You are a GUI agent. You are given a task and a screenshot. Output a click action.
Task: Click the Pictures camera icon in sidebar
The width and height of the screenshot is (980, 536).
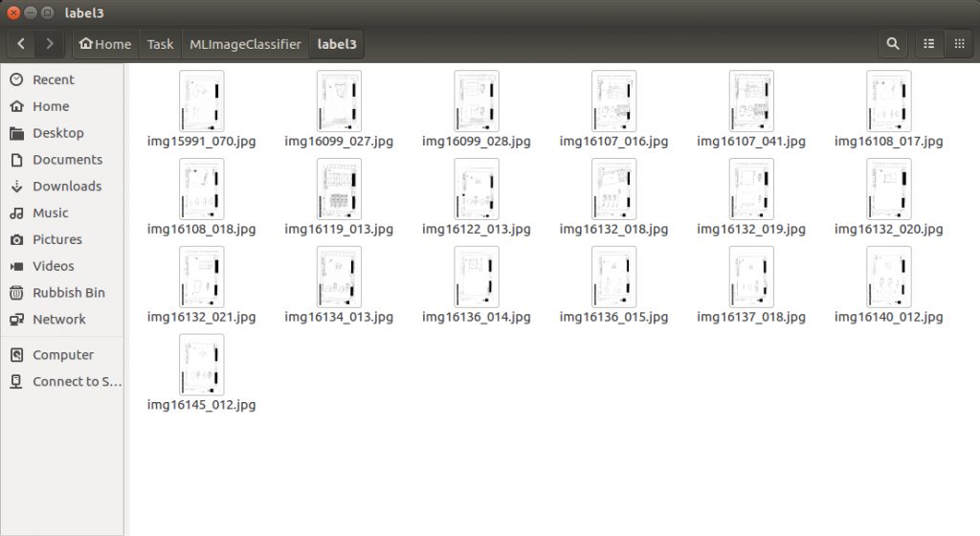[x=17, y=240]
